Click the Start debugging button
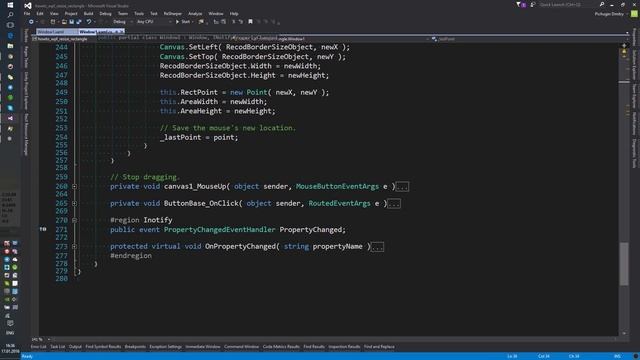Screen dimensions: 640x360 pyautogui.click(x=183, y=22)
